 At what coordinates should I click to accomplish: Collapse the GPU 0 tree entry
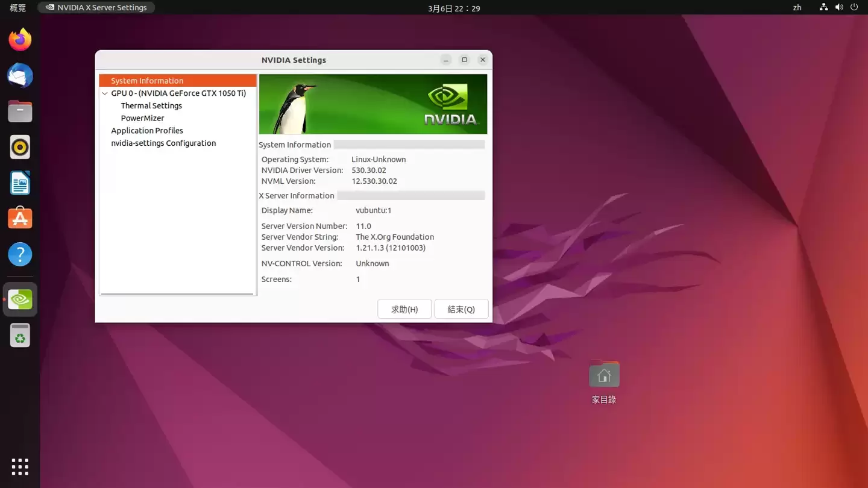104,93
